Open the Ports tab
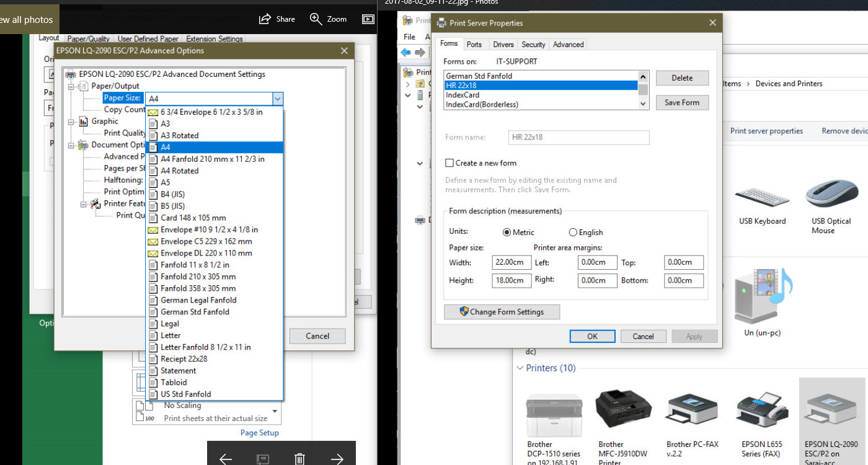 [x=474, y=45]
